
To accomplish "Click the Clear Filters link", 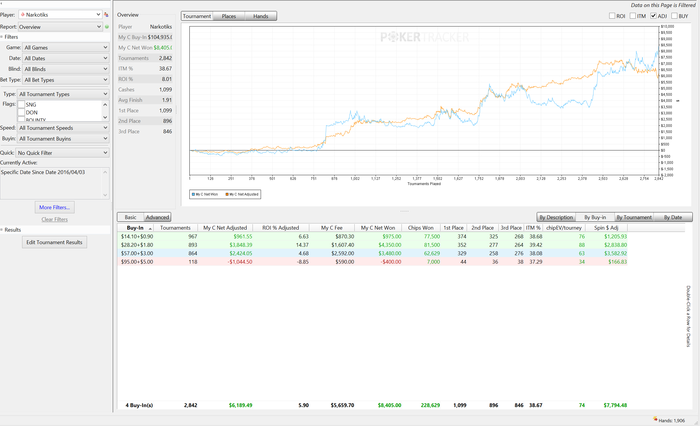I will click(54, 219).
